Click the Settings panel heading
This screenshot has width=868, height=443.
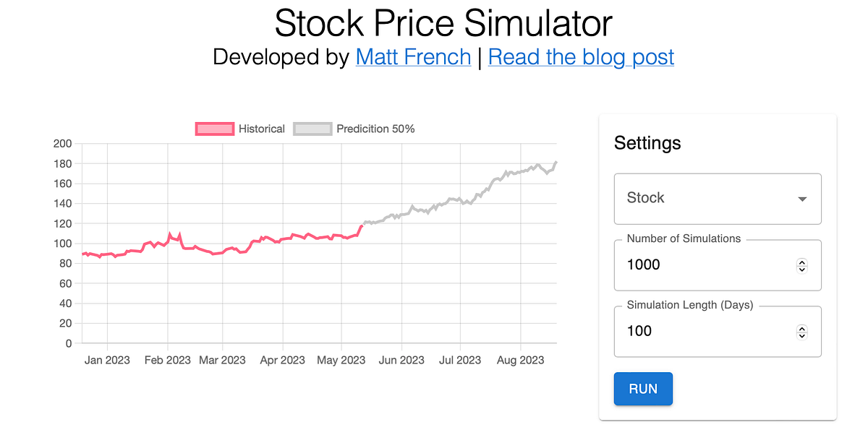[647, 143]
